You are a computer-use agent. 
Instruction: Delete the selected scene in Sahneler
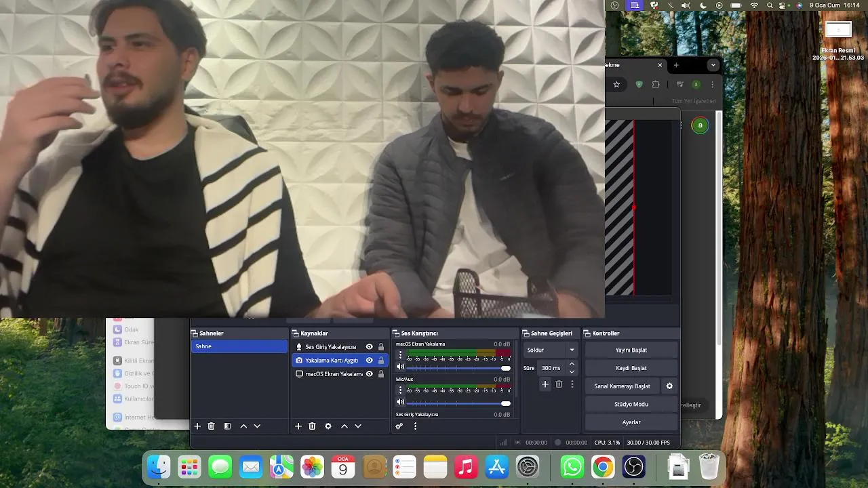[x=211, y=426]
